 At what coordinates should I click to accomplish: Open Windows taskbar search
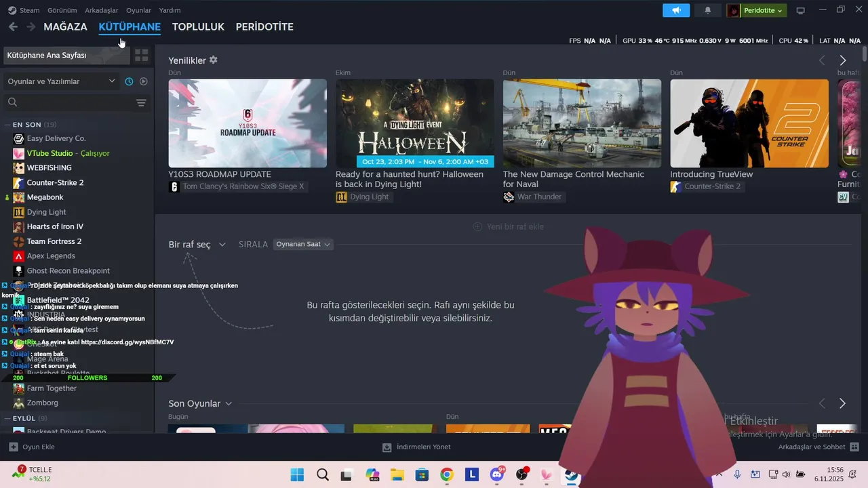322,475
